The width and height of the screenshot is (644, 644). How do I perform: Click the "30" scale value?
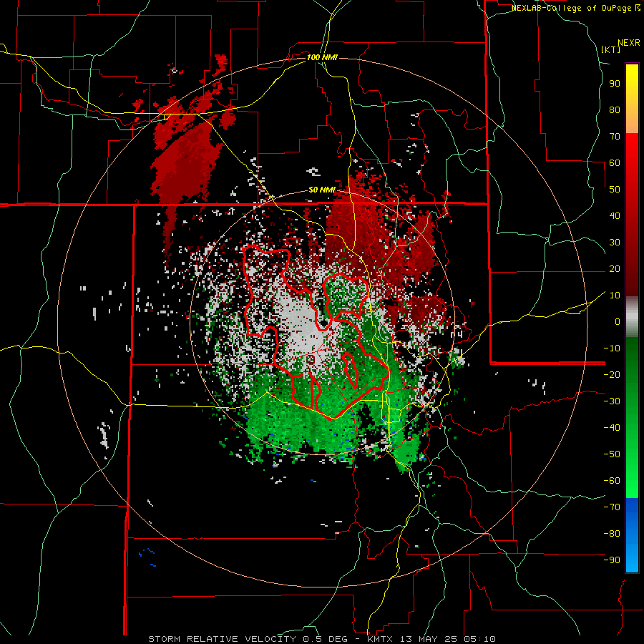pyautogui.click(x=615, y=243)
